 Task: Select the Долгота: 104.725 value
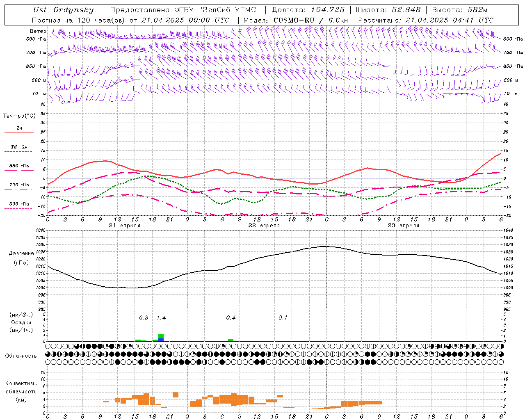308,10
